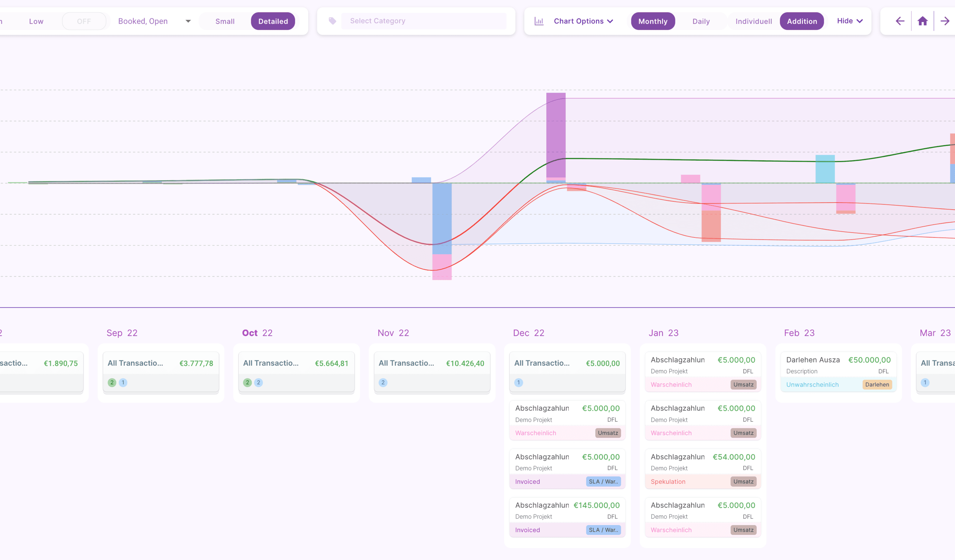Click the back arrow icon
Screen dimensions: 955x560
click(x=900, y=21)
